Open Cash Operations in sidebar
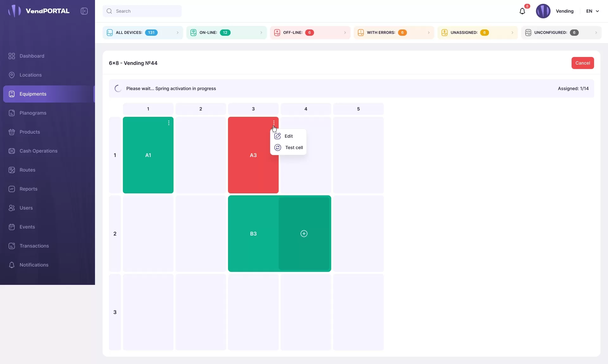 (38, 151)
